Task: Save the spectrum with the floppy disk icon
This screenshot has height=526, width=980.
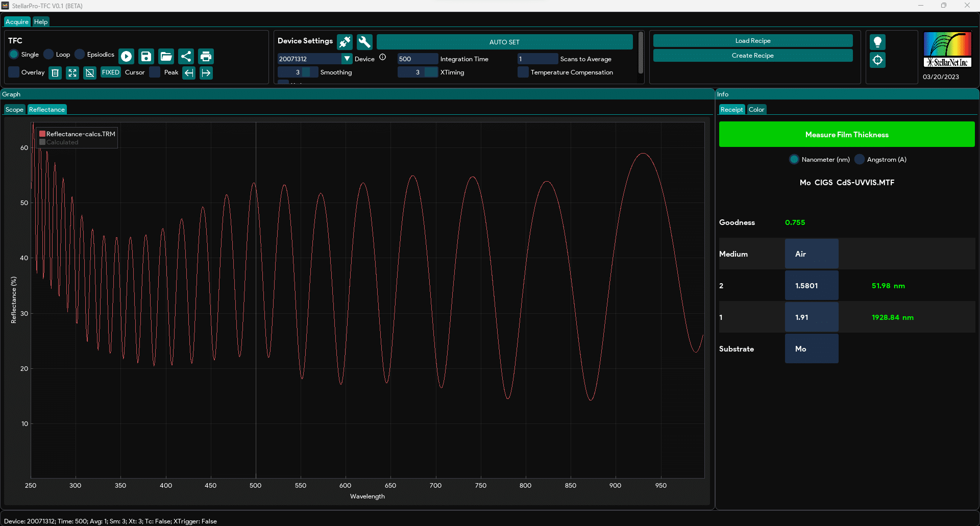Action: (146, 56)
